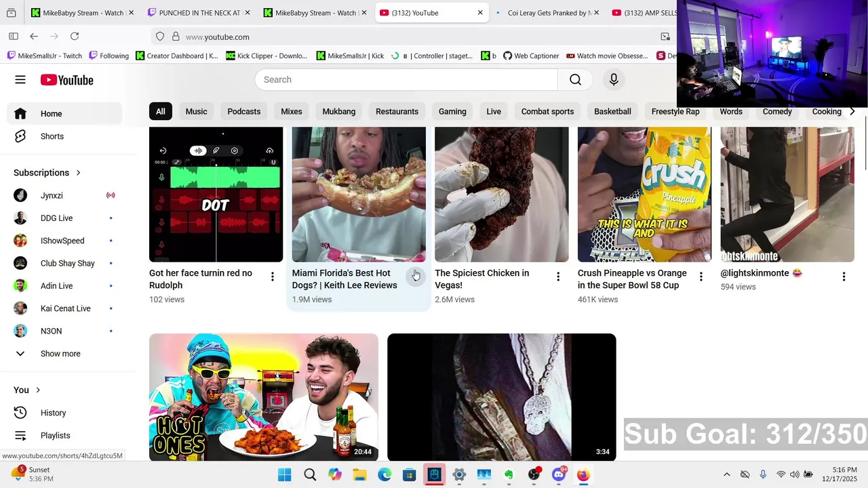
Task: Reload the page in browser toolbar
Action: (x=75, y=37)
